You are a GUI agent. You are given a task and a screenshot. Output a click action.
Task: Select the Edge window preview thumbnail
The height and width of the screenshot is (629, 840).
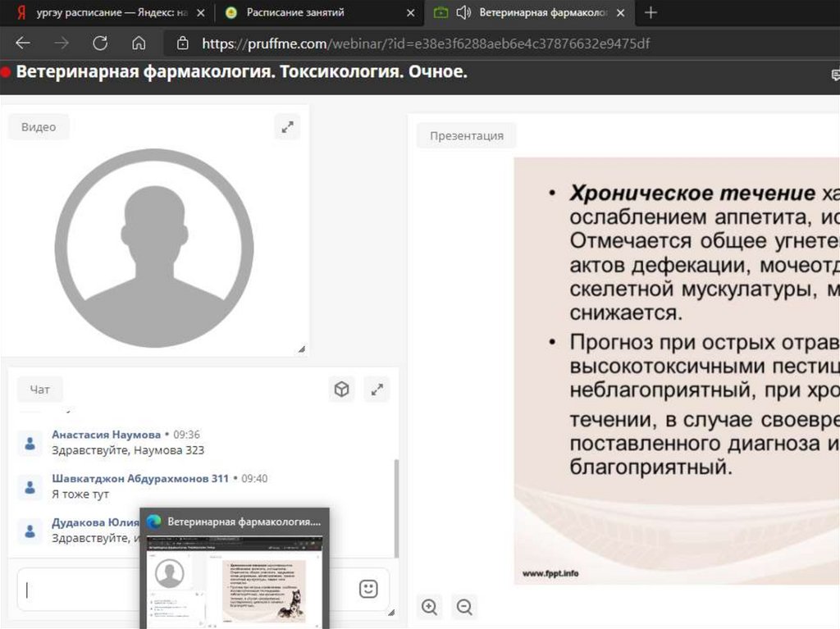click(235, 574)
